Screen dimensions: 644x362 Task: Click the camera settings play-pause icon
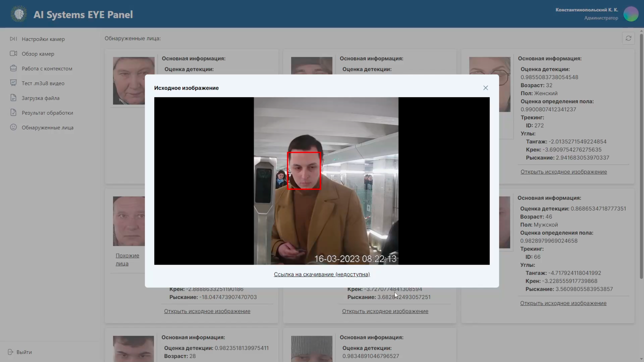tap(13, 39)
